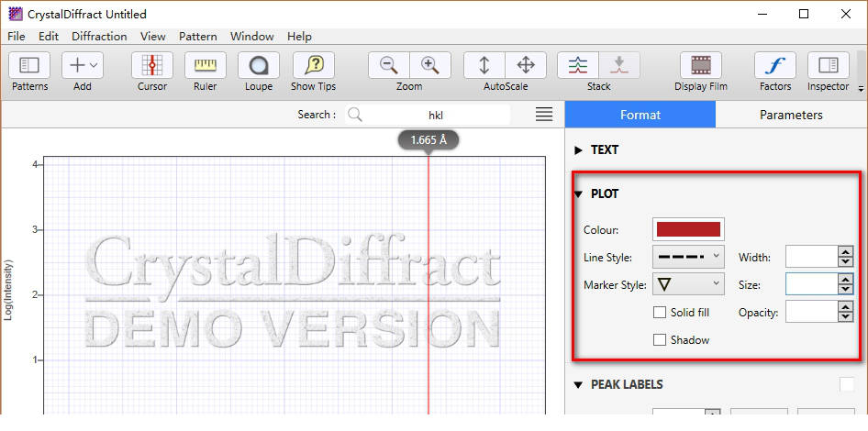Toggle the Solid fill checkbox
This screenshot has width=868, height=431.
(660, 313)
